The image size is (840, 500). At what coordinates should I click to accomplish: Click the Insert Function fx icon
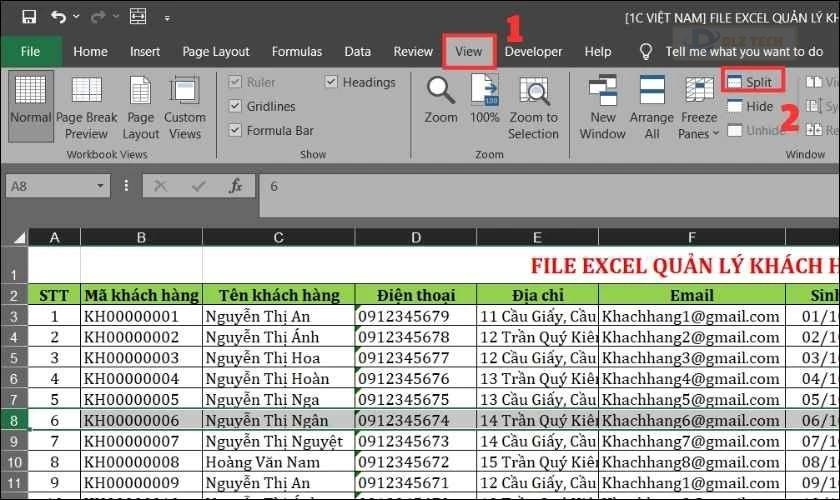(x=235, y=186)
